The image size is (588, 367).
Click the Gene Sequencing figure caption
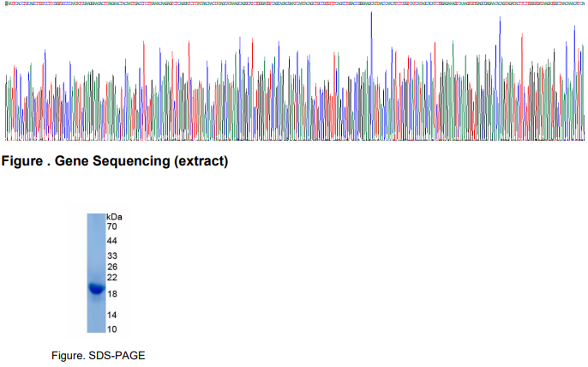tap(116, 161)
